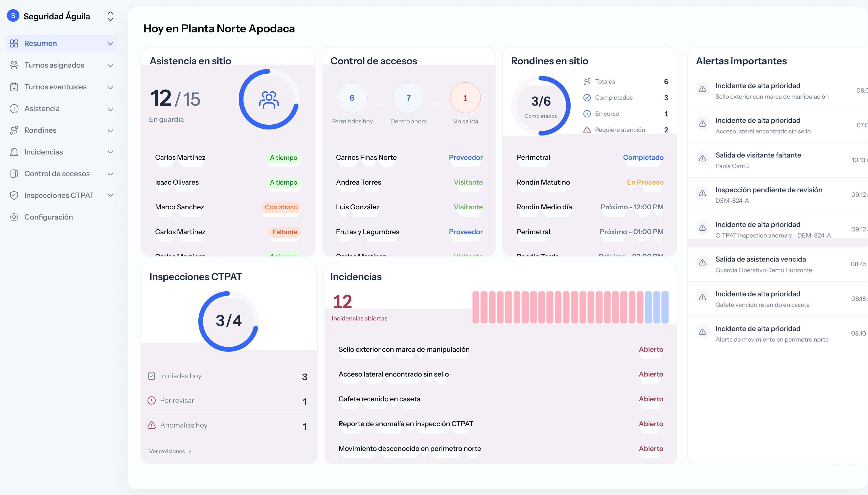Click the Dentro ahora count 7
868x495 pixels.
(409, 98)
